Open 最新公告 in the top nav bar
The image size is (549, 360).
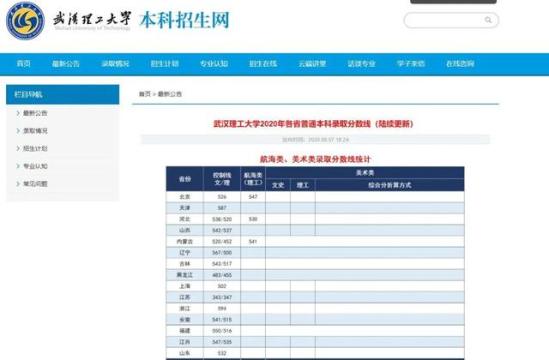66,63
